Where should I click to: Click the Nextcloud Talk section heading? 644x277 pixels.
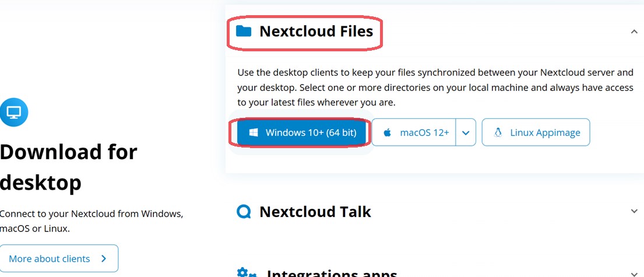(315, 212)
